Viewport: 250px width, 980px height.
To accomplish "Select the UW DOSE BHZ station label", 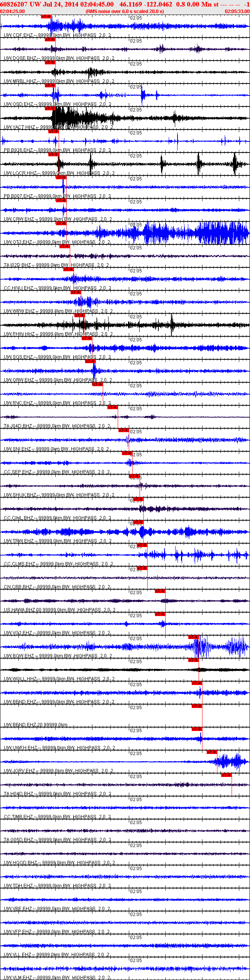I will [x=59, y=58].
